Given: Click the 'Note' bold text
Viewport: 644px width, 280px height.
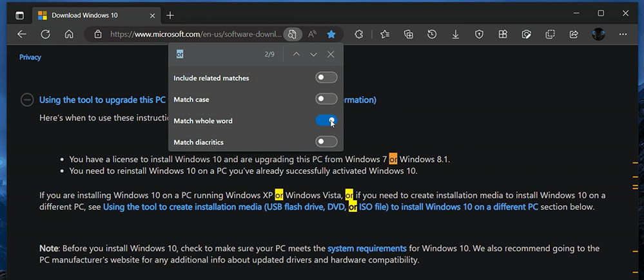Looking at the screenshot, I should coord(48,248).
